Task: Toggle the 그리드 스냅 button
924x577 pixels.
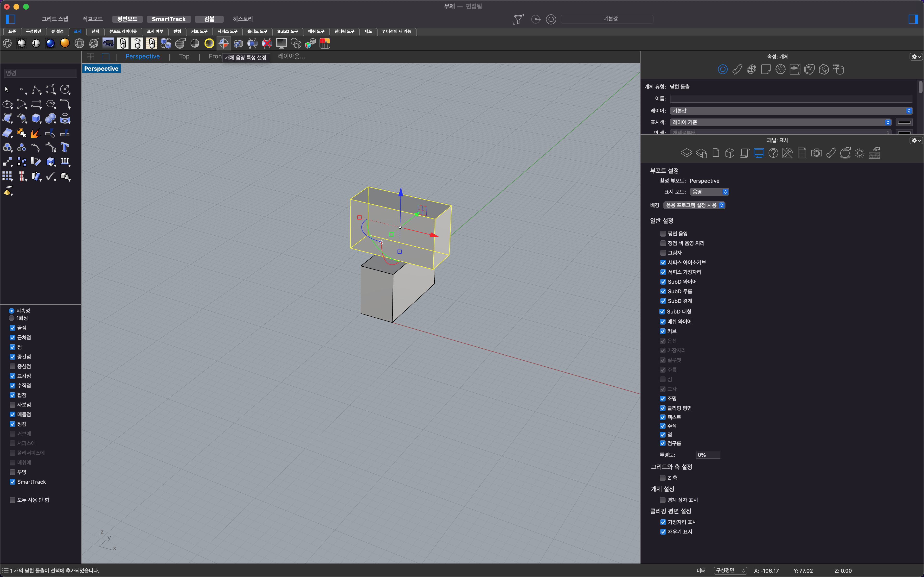Action: coord(55,19)
